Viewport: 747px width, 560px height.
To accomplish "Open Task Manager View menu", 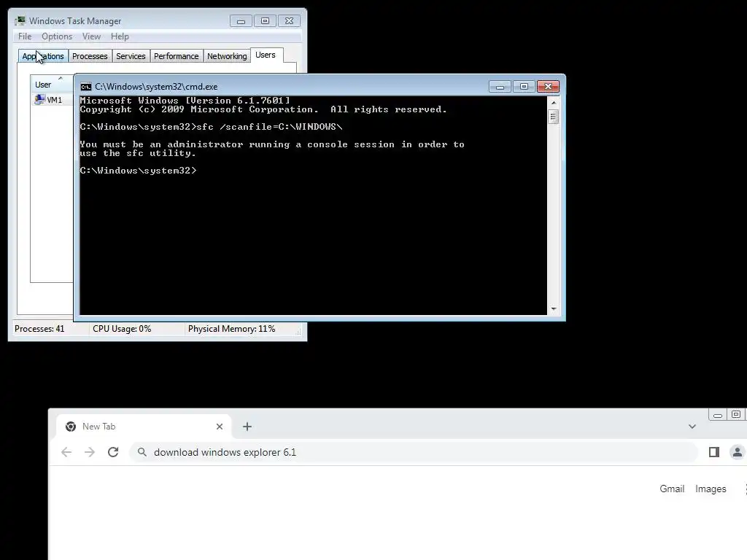I will point(91,36).
